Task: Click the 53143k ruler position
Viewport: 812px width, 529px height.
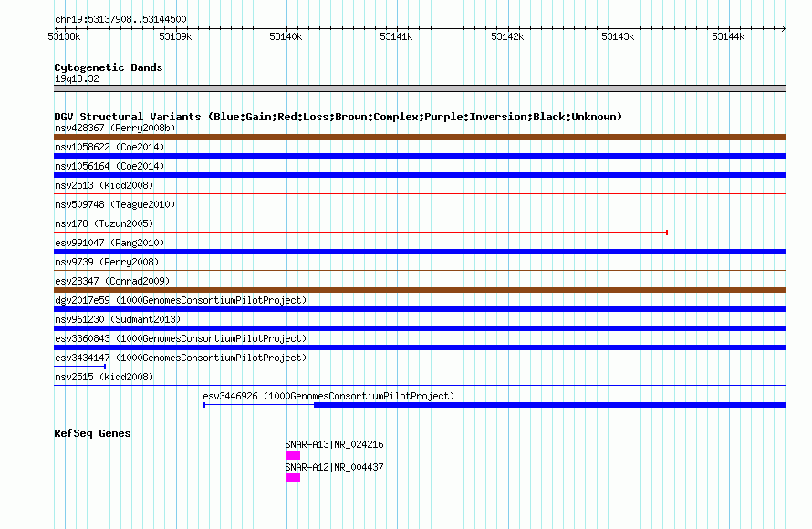Action: pyautogui.click(x=618, y=36)
